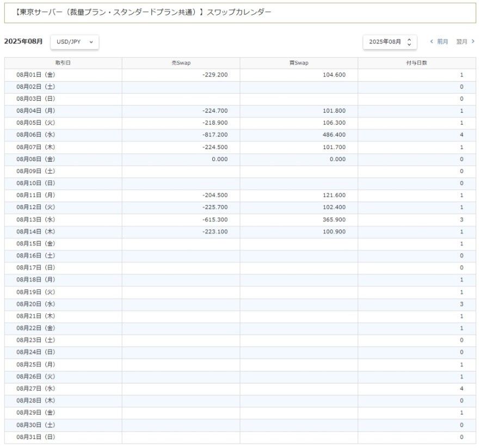This screenshot has width=480, height=448.
Task: Click the 2025年08月 heading text
Action: coord(23,41)
